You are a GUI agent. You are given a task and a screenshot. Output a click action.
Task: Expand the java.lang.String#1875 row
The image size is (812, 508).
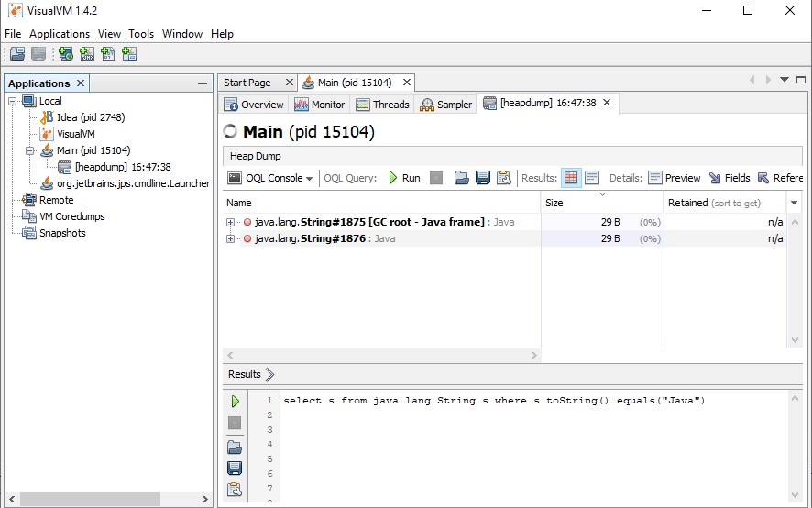(x=231, y=222)
